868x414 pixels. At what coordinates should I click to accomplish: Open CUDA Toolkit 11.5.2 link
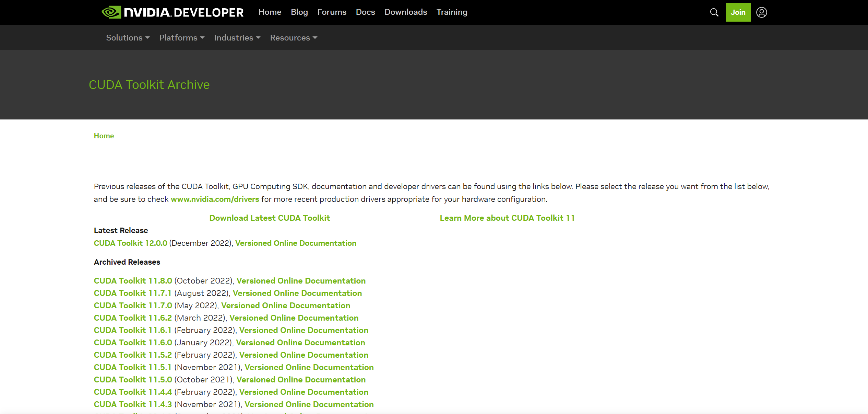[x=133, y=355]
